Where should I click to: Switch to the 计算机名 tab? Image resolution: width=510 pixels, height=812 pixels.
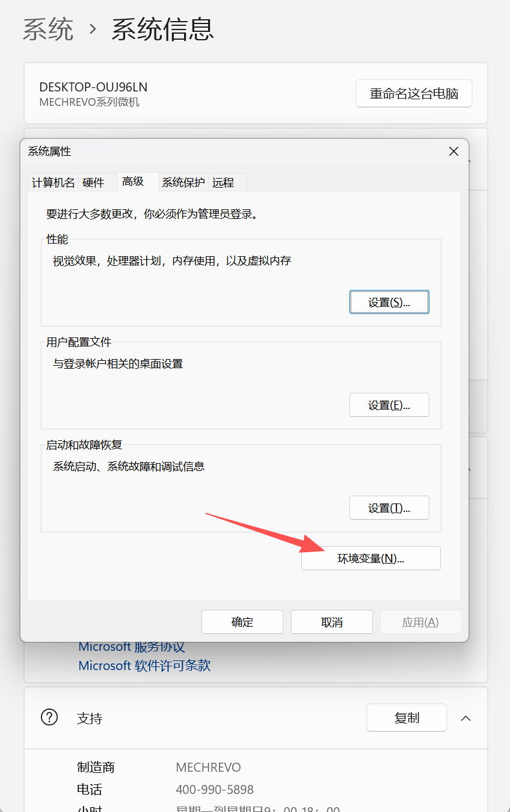[52, 182]
